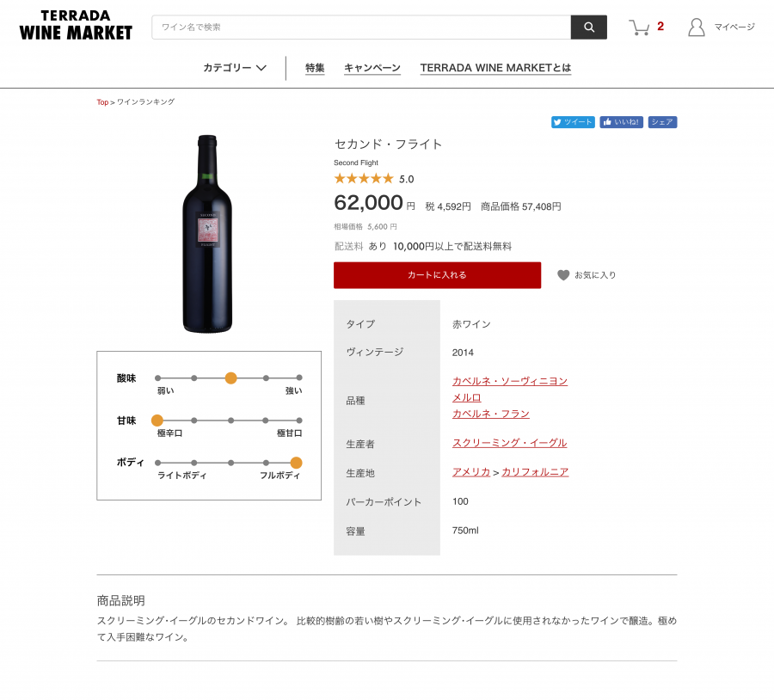Expand the カテゴリー dropdown menu
This screenshot has height=700, width=774.
point(235,68)
